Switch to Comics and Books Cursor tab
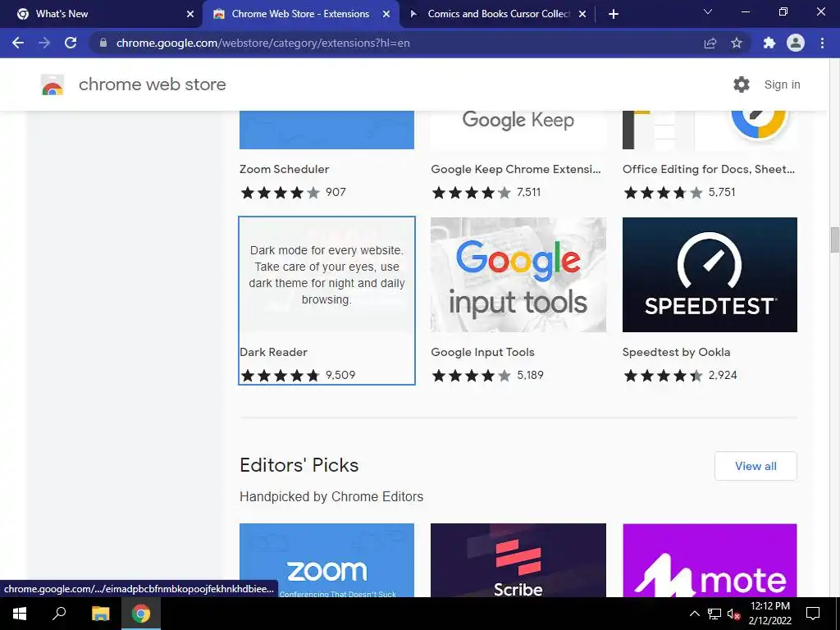Image resolution: width=840 pixels, height=630 pixels. (x=497, y=14)
